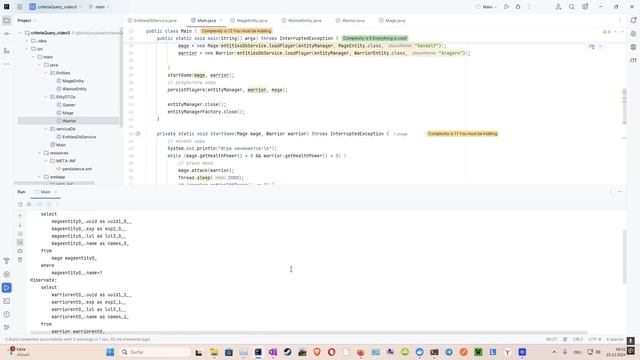Switch to MageEntity.java tab
The height and width of the screenshot is (360, 640).
click(x=249, y=20)
